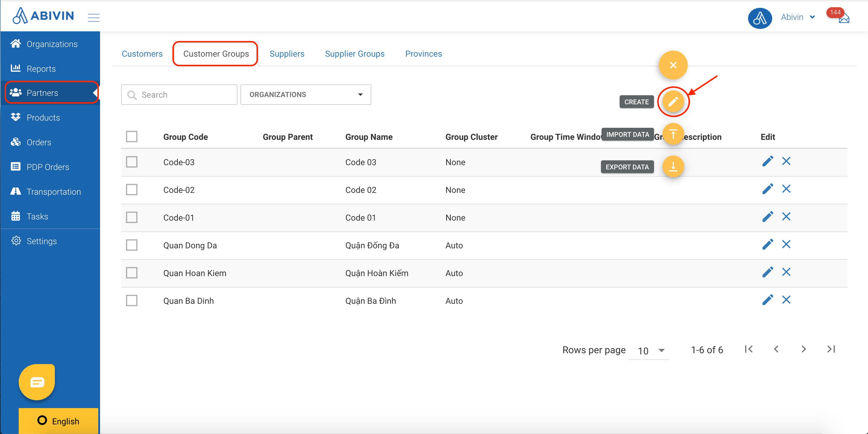
Task: Delete the Quan Dong Da row
Action: 786,244
